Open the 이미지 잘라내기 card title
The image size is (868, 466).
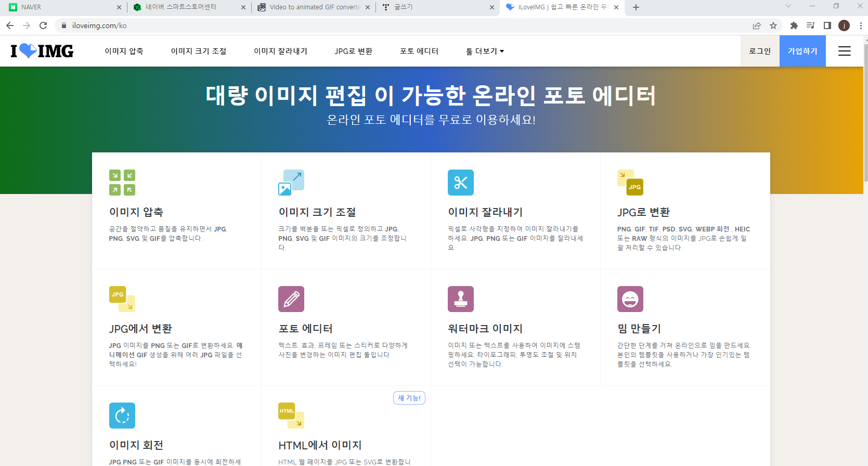485,212
